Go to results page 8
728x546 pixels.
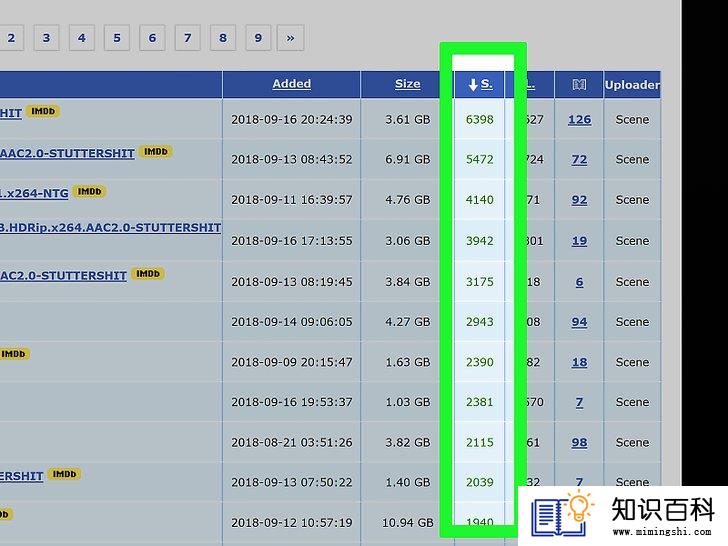pos(223,38)
